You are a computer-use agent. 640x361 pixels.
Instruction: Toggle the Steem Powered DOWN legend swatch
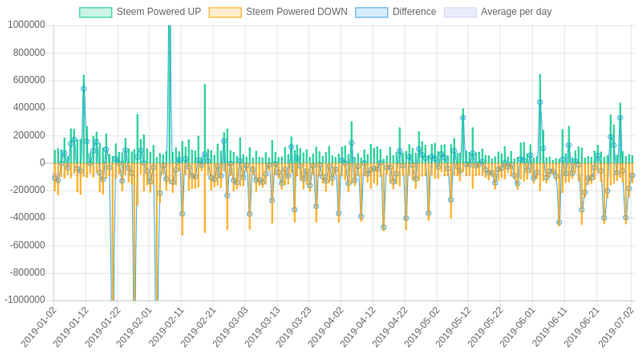coord(225,12)
